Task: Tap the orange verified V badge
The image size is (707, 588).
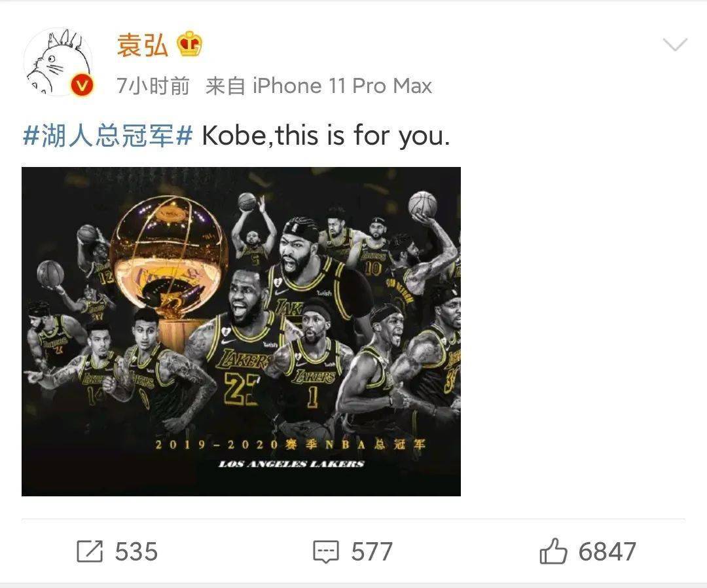Action: [82, 85]
